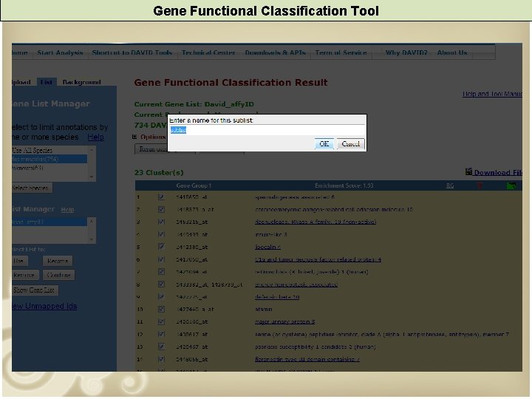Open the Technical Center menu

point(208,53)
